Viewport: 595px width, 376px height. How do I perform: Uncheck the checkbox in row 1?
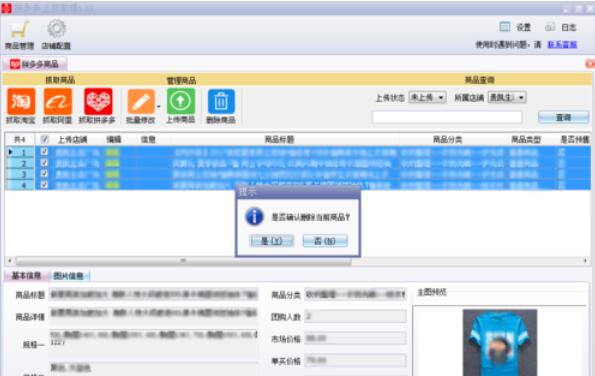tap(44, 152)
